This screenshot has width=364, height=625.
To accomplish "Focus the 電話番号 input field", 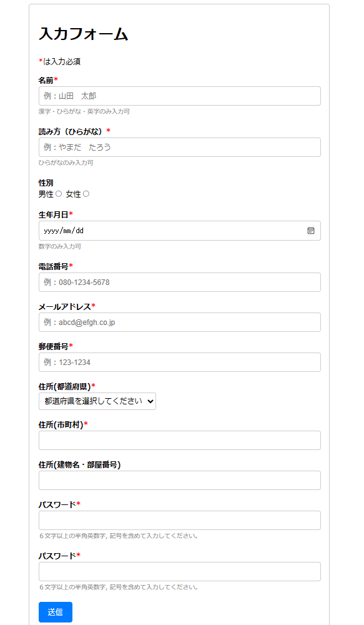I will point(180,282).
